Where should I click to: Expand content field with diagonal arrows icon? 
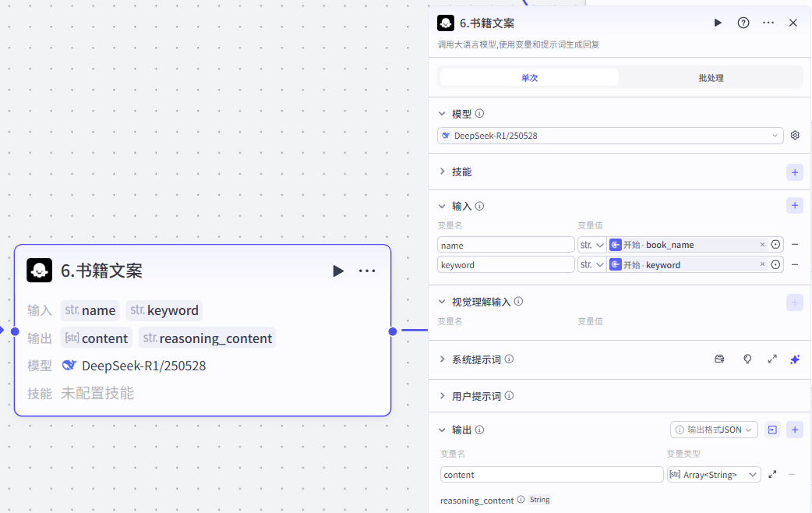click(772, 474)
